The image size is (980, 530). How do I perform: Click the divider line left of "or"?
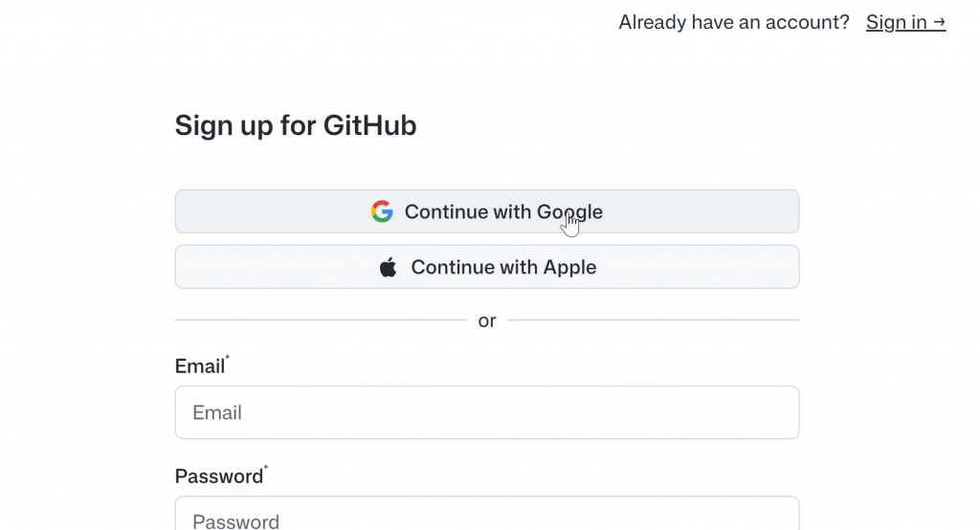[320, 320]
